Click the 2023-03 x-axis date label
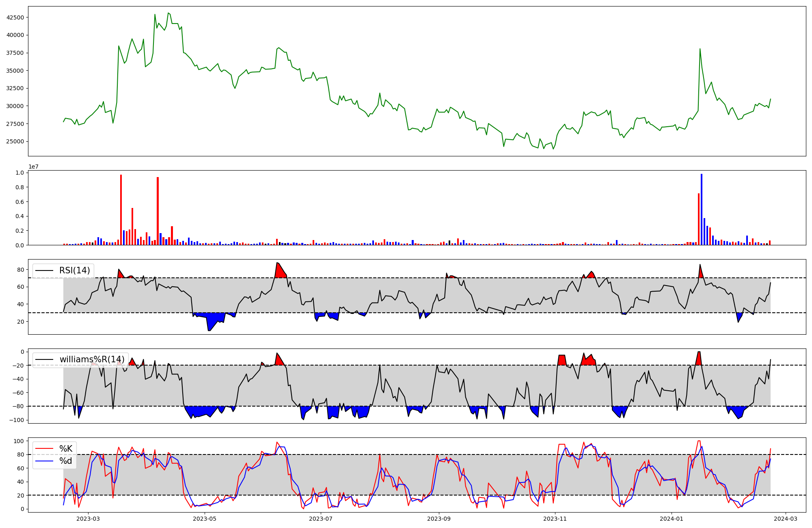 [x=88, y=519]
